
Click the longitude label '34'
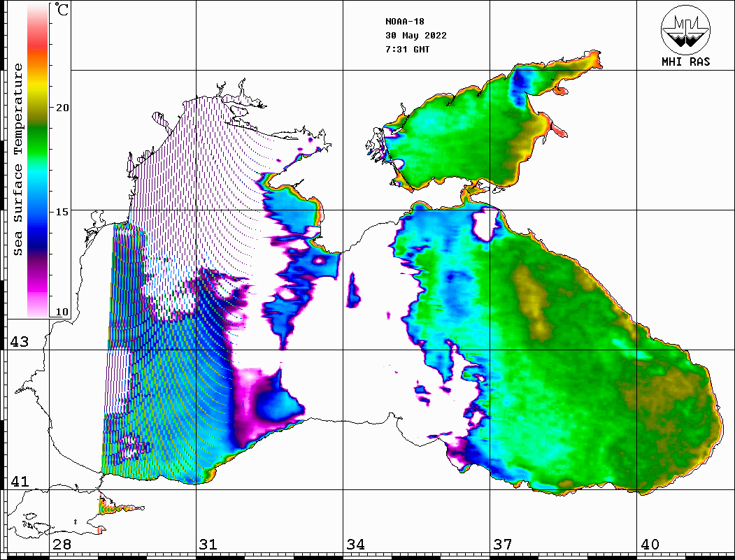(x=356, y=545)
